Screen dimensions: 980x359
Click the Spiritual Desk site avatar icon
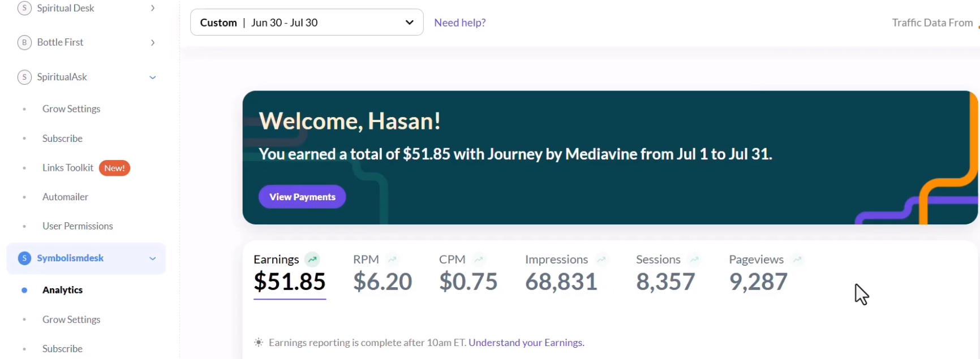(24, 8)
